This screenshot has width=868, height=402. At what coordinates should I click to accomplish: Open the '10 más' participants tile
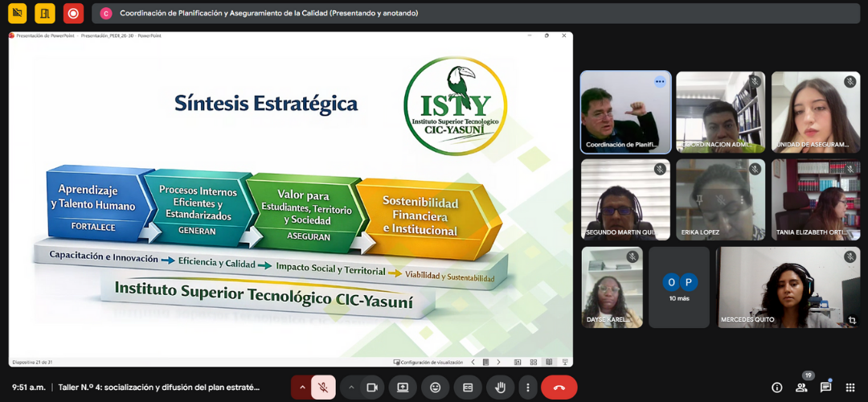pyautogui.click(x=679, y=287)
